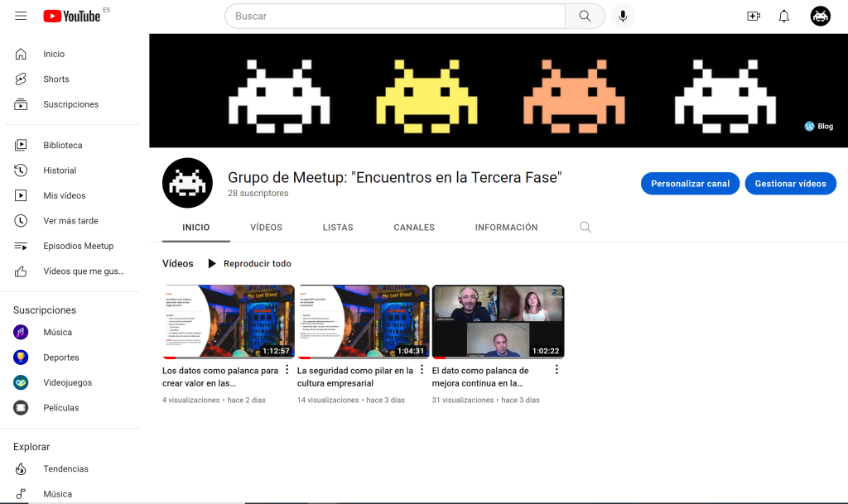Switch to the VÍDEOS tab
This screenshot has height=504, width=848.
[x=266, y=228]
